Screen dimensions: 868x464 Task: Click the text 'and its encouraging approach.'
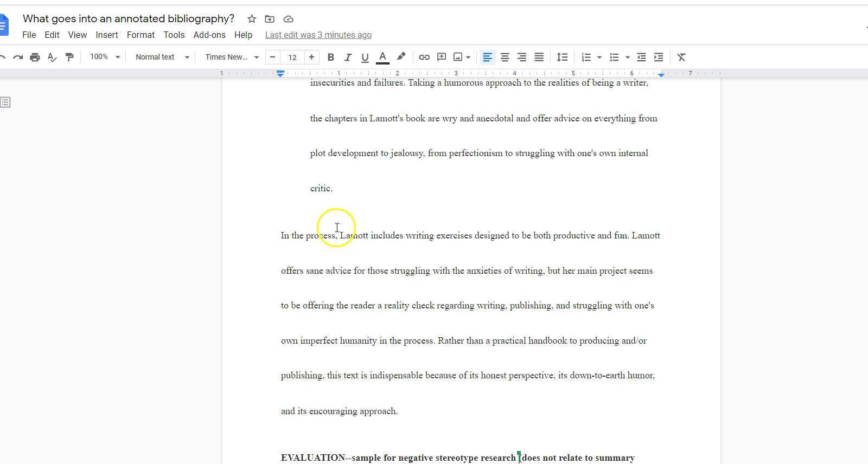339,411
